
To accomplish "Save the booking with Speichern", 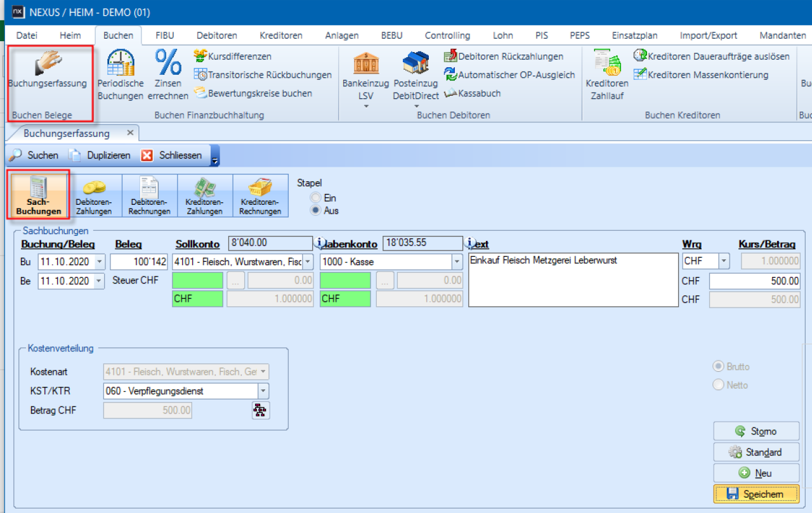I will point(756,494).
